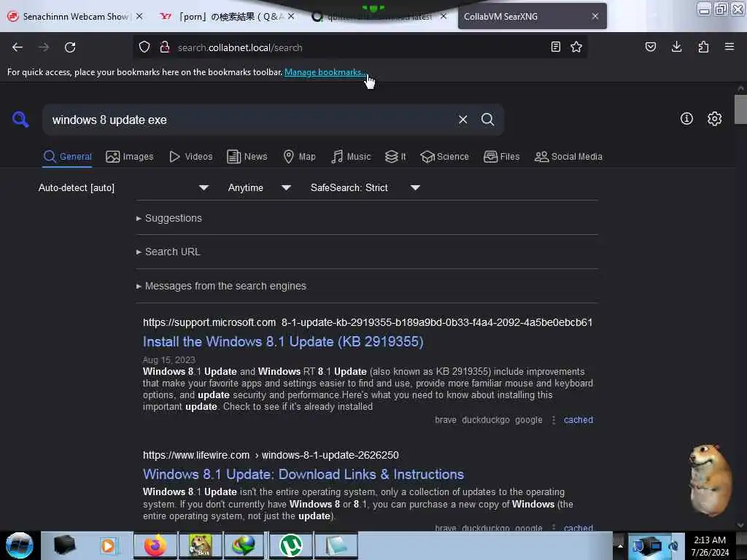
Task: Click the SearXNG magnifier logo
Action: click(20, 119)
